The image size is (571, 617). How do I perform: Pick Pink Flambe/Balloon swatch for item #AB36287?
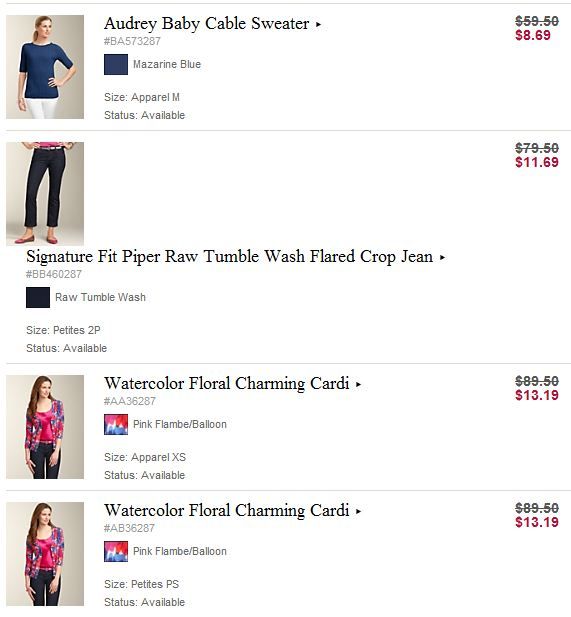pyautogui.click(x=116, y=551)
